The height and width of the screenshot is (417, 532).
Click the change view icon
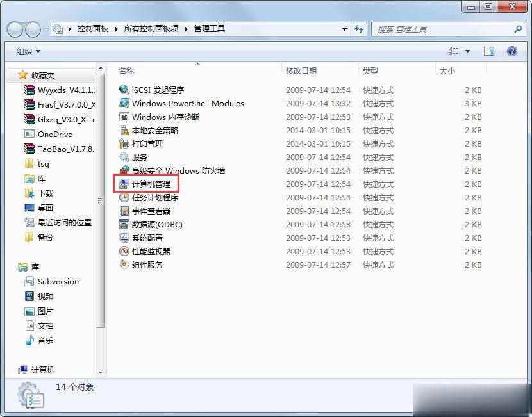pos(454,51)
